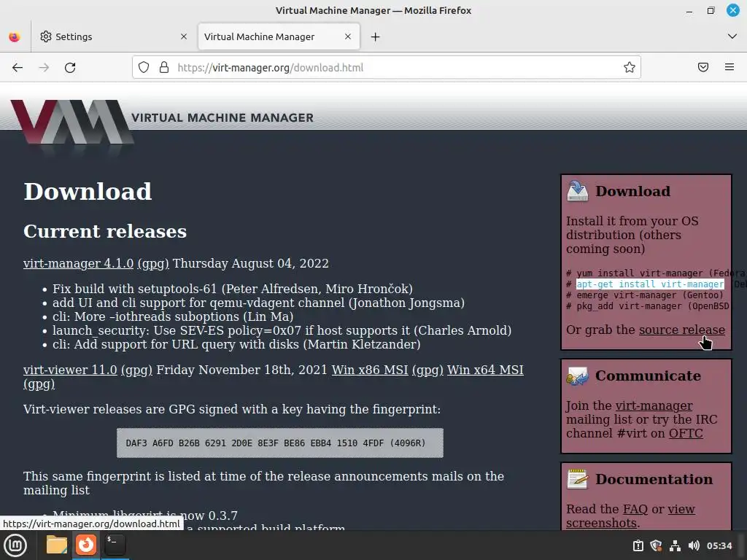Close the Virtual Machine Manager tab
The image size is (747, 560).
[348, 36]
